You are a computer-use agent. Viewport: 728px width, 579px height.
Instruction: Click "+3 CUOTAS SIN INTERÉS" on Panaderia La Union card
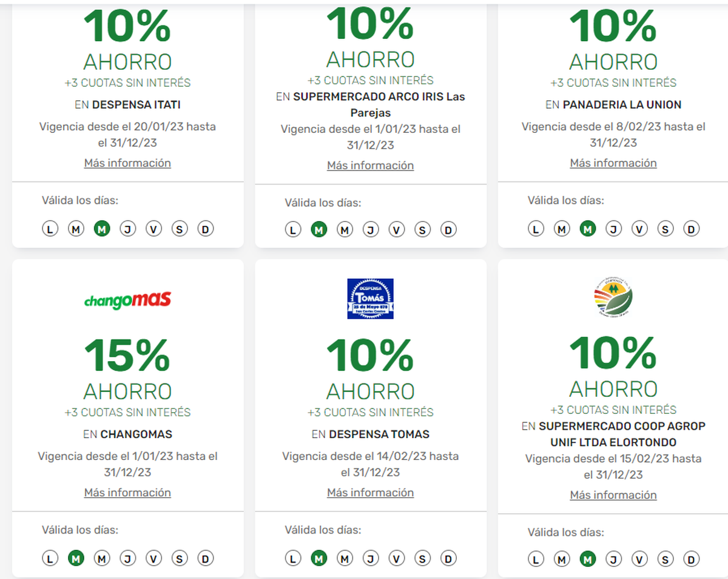(x=613, y=82)
